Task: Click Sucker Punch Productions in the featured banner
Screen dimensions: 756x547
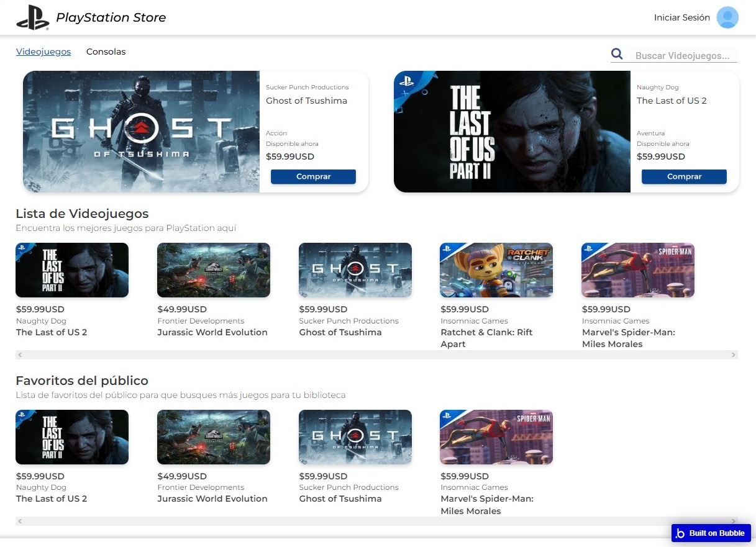Action: click(x=307, y=88)
